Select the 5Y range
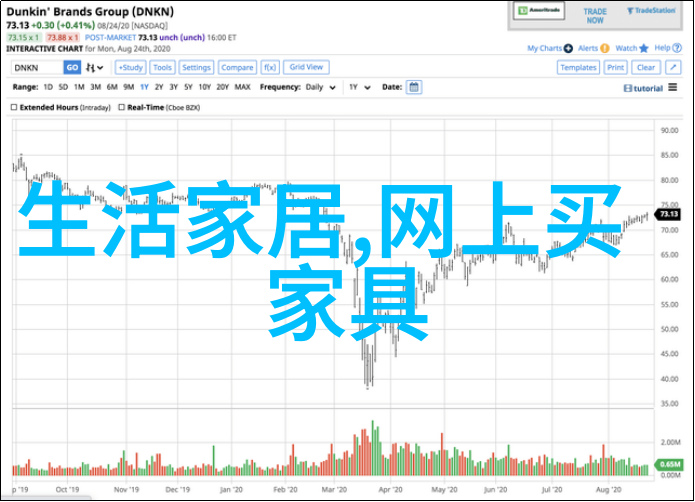 click(188, 87)
